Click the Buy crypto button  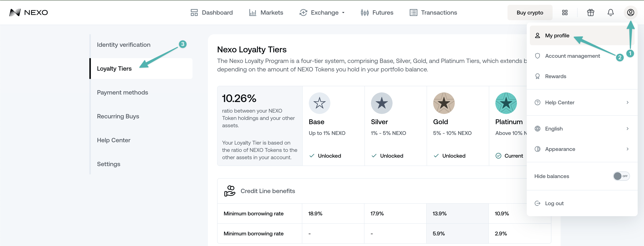(x=530, y=13)
